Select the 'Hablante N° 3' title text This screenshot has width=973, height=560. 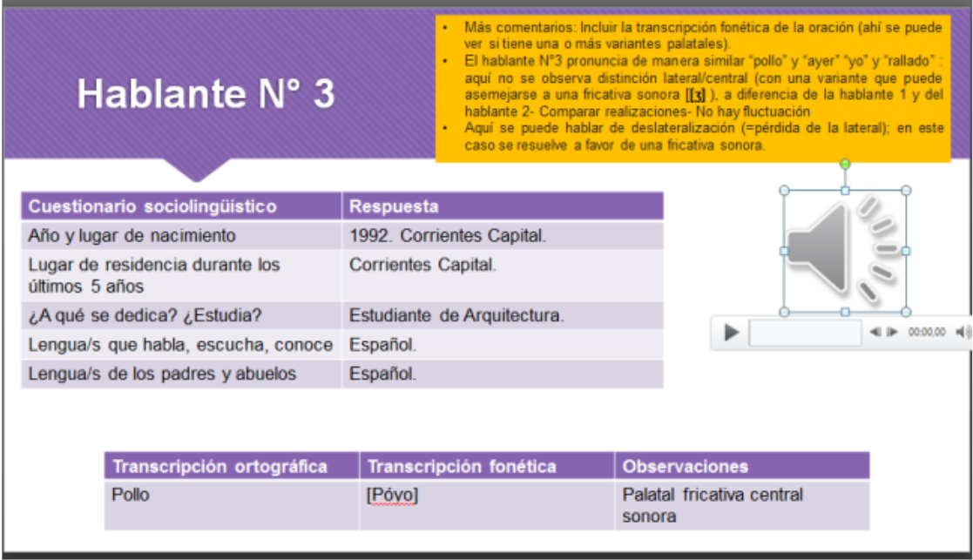click(206, 94)
